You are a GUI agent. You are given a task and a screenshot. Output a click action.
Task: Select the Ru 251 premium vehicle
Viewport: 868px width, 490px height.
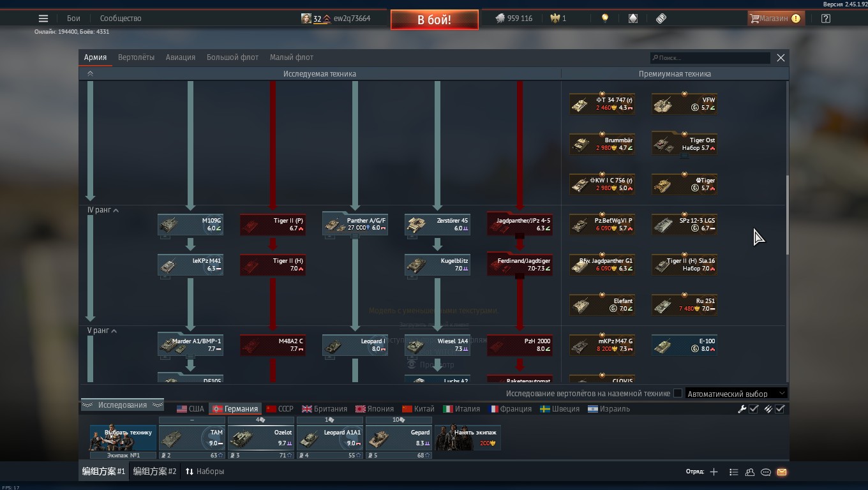684,305
